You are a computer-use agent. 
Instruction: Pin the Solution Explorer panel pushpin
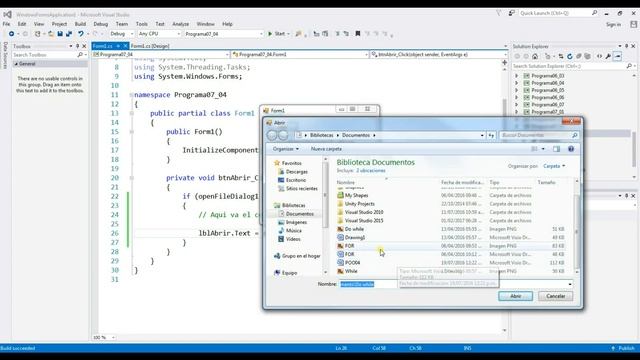click(x=626, y=46)
